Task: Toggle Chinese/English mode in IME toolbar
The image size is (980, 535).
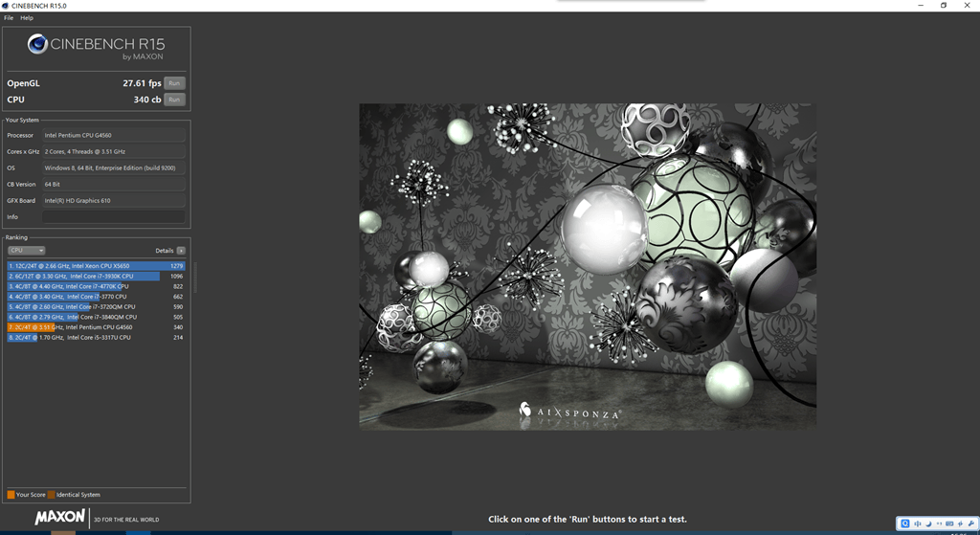Action: [918, 524]
